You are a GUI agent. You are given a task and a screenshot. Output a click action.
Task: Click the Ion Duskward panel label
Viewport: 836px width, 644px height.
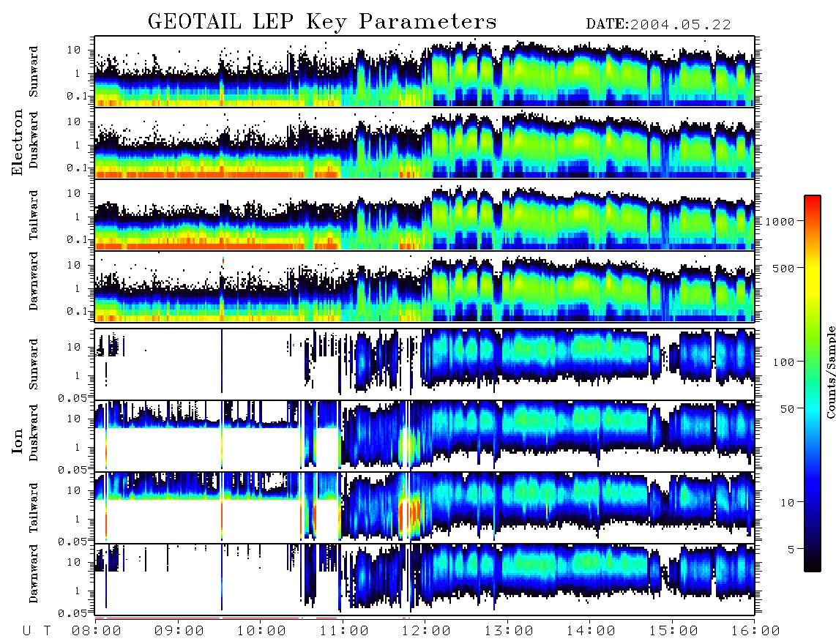click(x=34, y=433)
